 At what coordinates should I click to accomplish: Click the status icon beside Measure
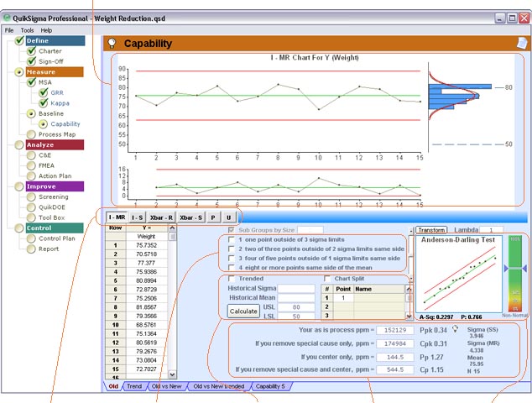[x=19, y=72]
